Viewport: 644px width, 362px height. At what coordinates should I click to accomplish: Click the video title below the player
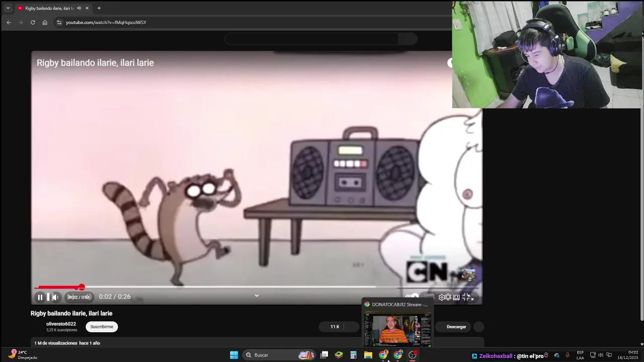tap(71, 313)
